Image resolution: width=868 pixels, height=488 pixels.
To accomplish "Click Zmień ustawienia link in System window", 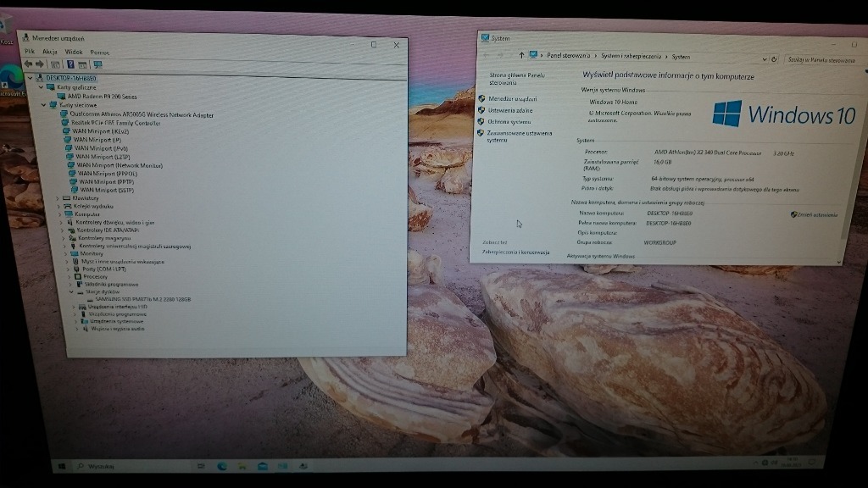I will click(x=817, y=215).
